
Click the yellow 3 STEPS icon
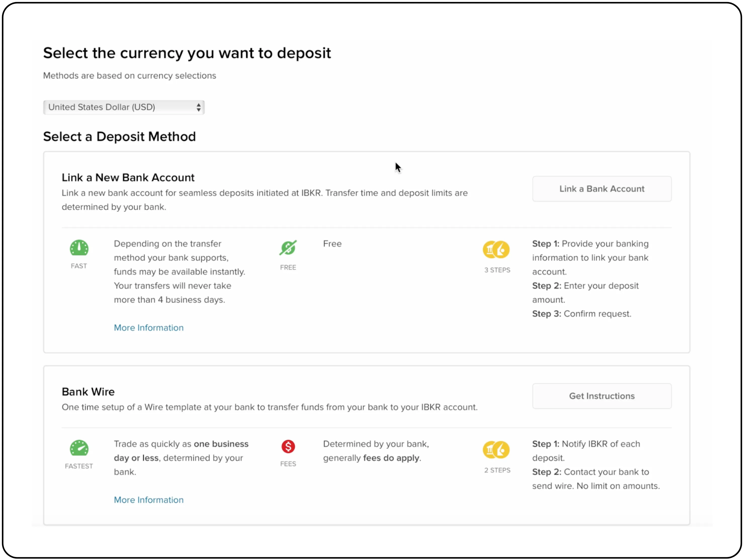coord(497,249)
